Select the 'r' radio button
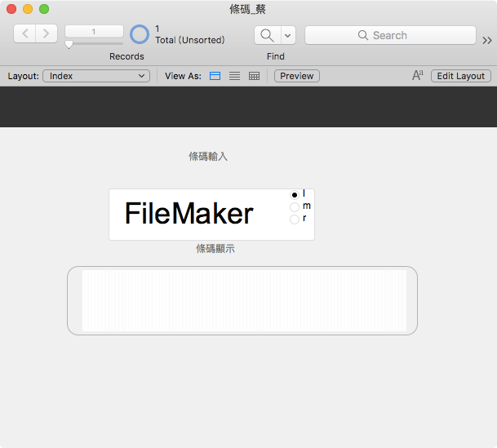 [295, 220]
